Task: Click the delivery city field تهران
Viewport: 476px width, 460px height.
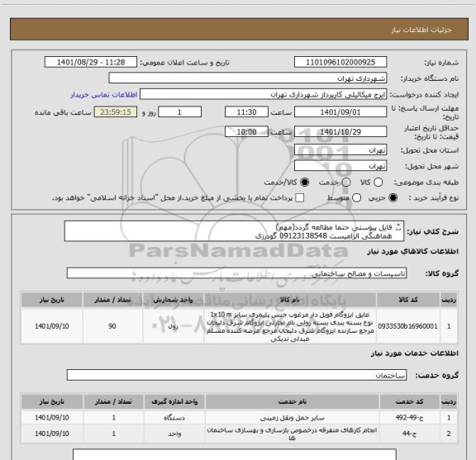Action: (x=340, y=166)
